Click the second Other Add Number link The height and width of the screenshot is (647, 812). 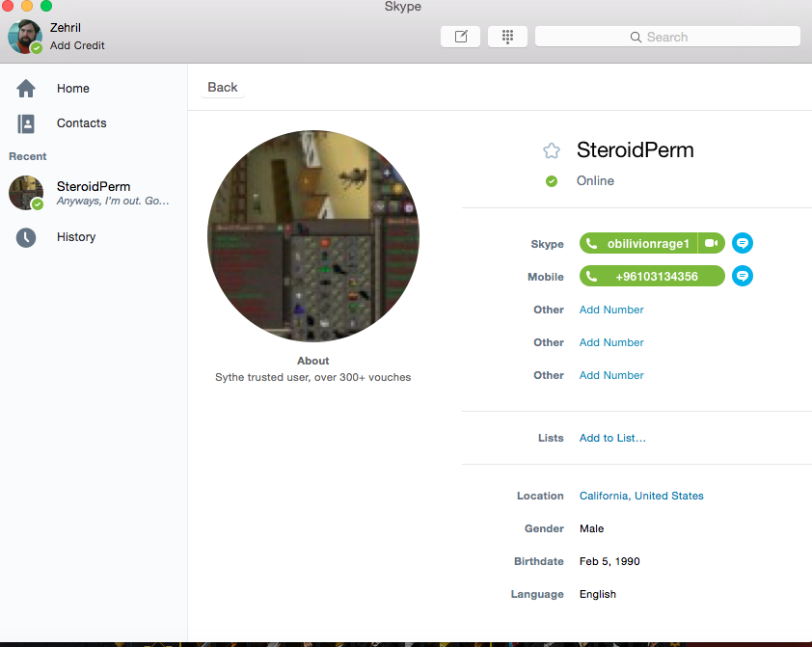(611, 342)
